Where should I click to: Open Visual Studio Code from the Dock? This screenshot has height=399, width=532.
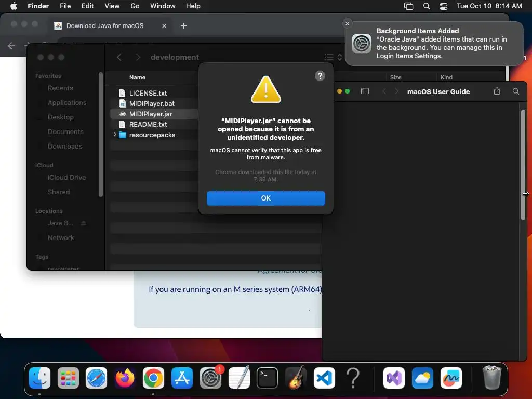coord(324,378)
